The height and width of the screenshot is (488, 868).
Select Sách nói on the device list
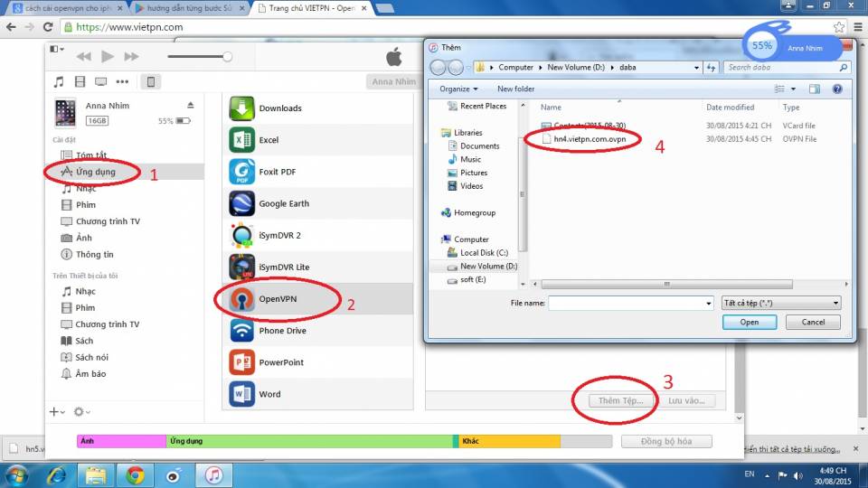point(91,358)
